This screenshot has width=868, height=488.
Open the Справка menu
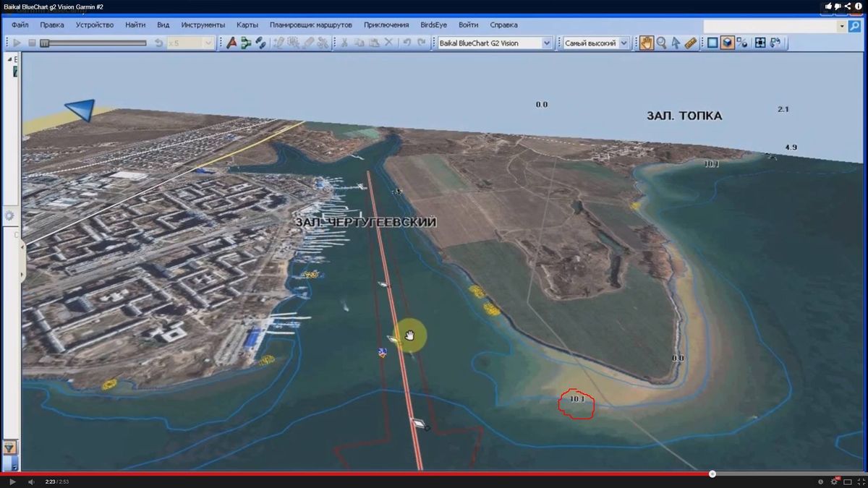coord(503,25)
